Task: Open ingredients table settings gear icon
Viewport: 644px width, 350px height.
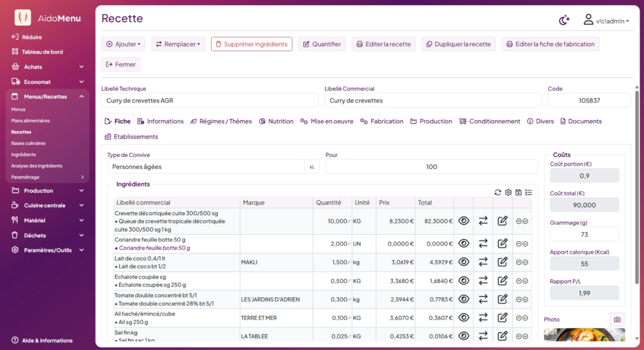Action: pos(508,193)
